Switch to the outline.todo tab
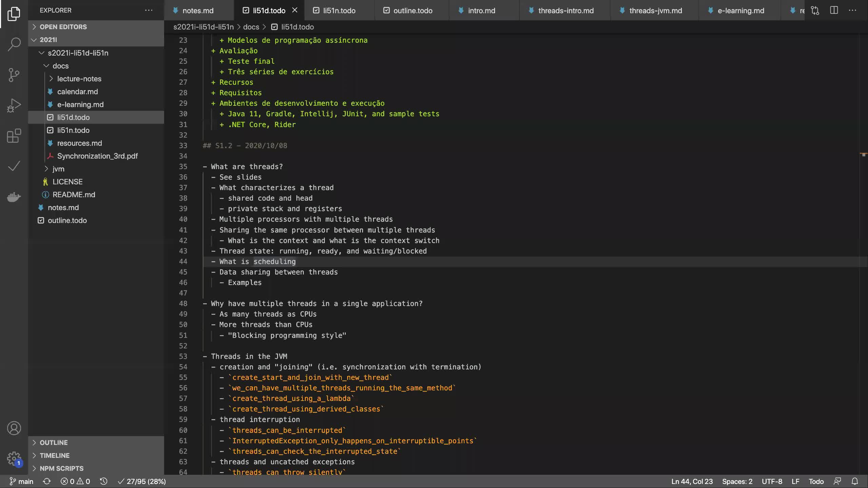 [x=412, y=11]
